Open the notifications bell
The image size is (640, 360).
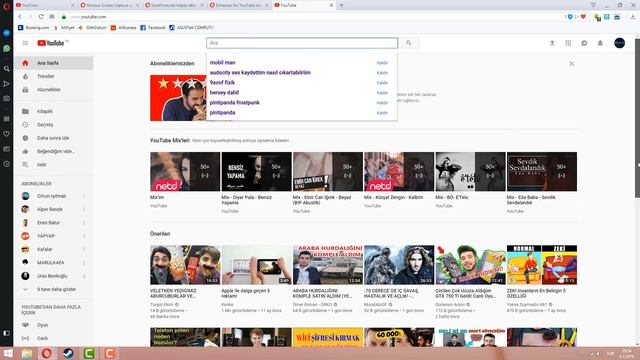pos(600,43)
